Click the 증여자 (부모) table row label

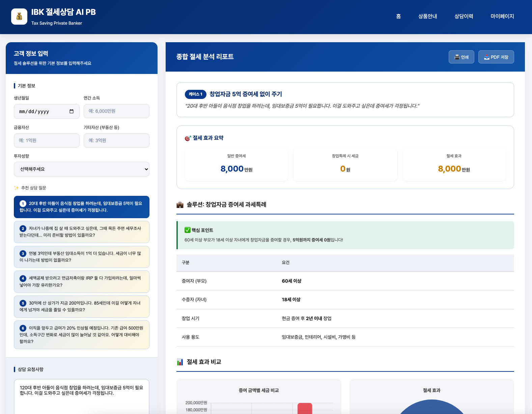pos(194,281)
